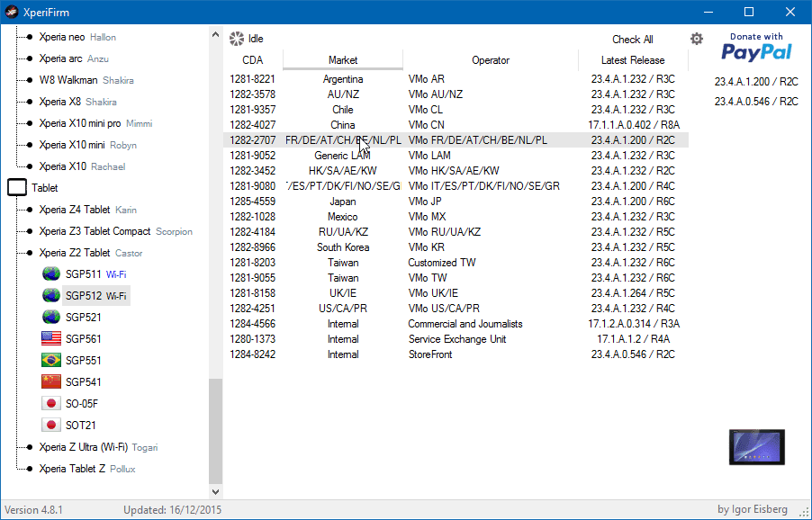The width and height of the screenshot is (812, 520).
Task: Select SO-05F model entry
Action: pos(82,404)
